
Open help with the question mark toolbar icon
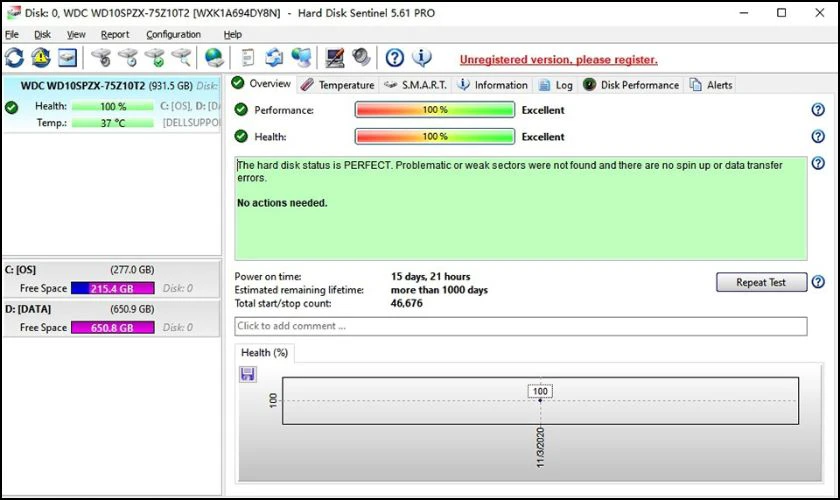coord(395,57)
